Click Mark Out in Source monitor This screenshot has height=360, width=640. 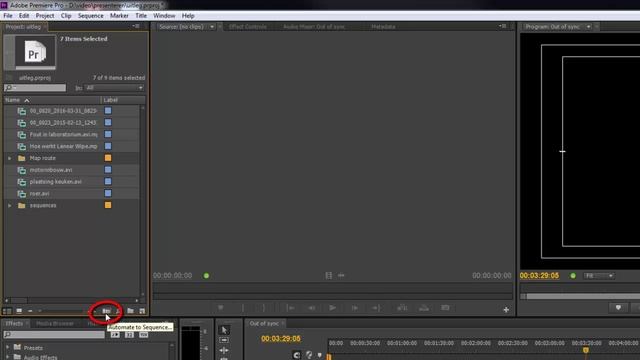tap(264, 308)
